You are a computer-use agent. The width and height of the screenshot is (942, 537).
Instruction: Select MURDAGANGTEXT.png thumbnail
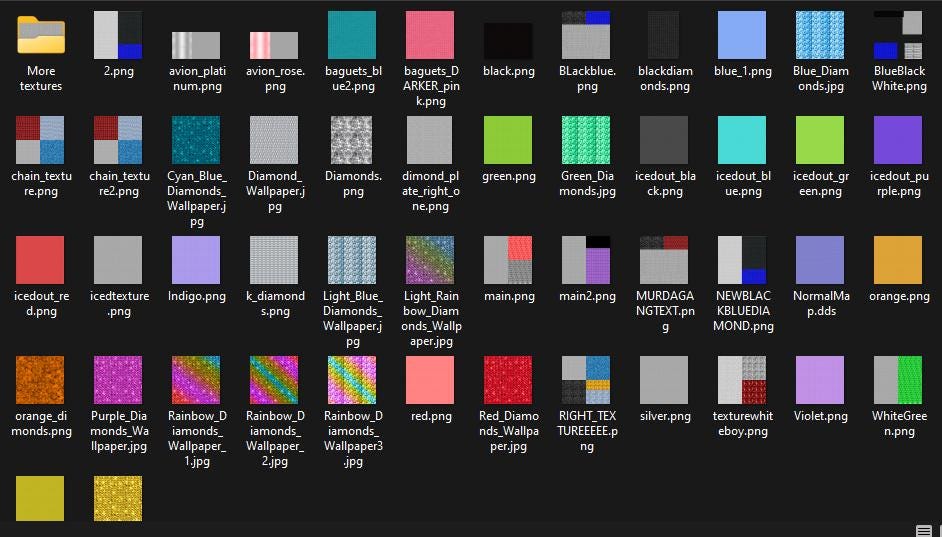664,260
